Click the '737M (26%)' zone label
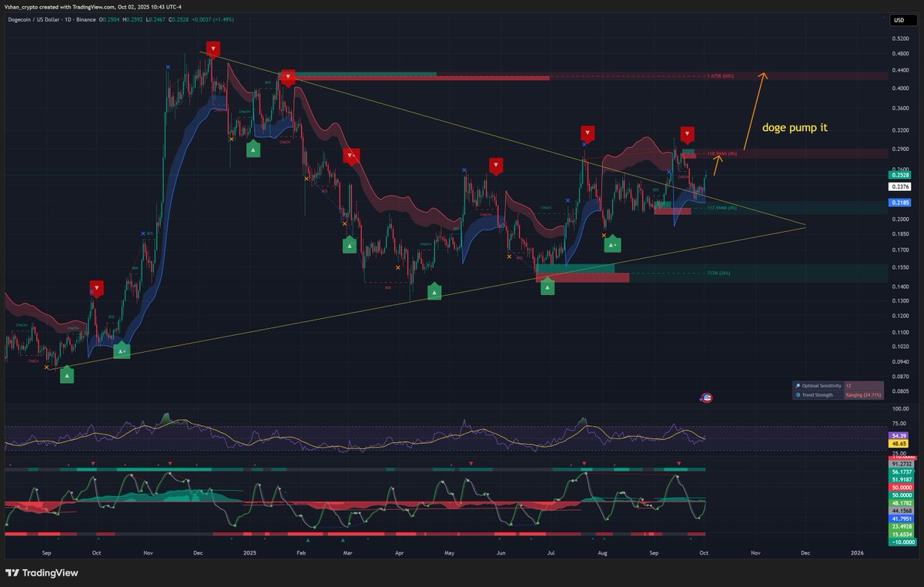Image resolution: width=924 pixels, height=587 pixels. point(718,273)
